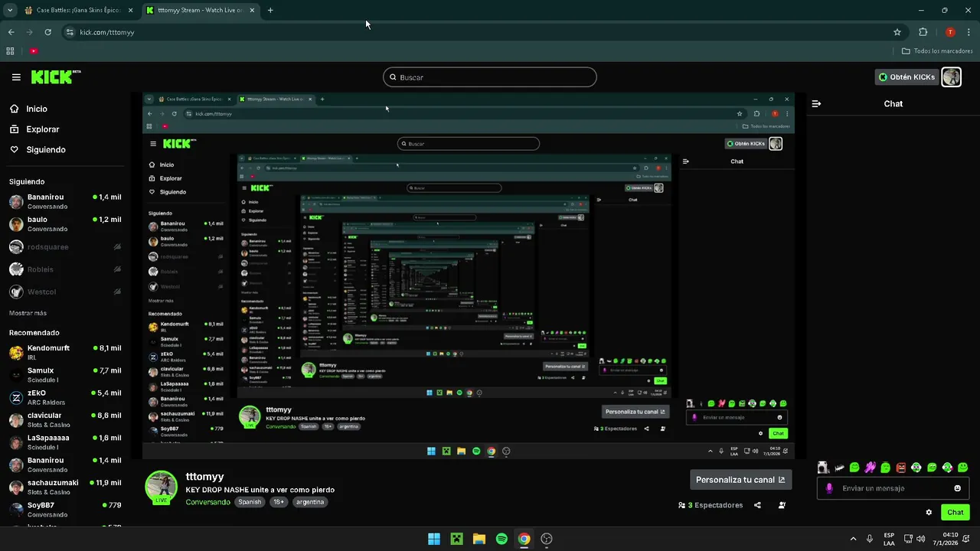This screenshot has height=551, width=980.
Task: Send message with green Chat button
Action: (x=955, y=513)
